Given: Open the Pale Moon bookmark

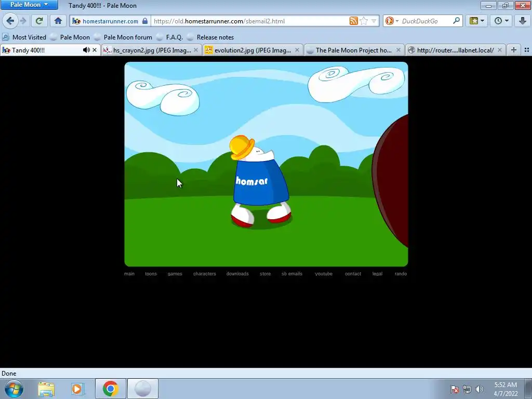Looking at the screenshot, I should point(70,37).
